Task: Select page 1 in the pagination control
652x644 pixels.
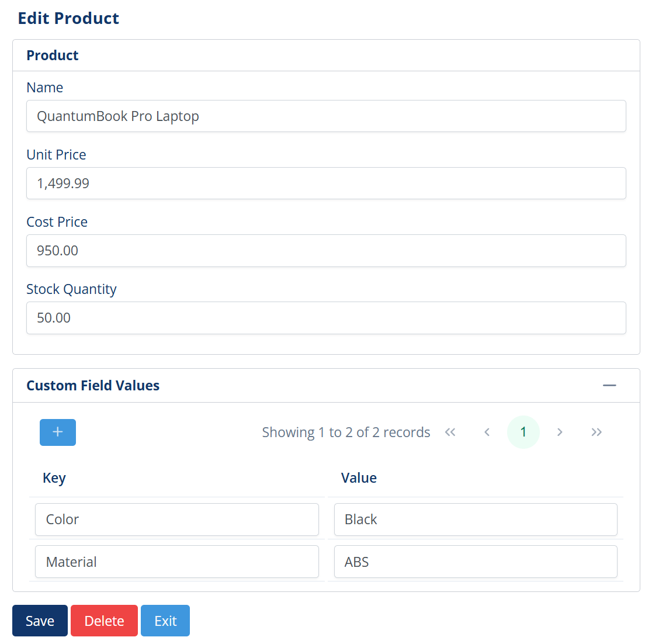Action: (523, 432)
